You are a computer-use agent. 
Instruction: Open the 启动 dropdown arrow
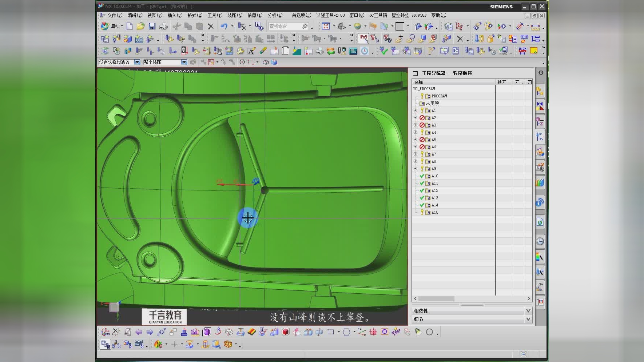coord(122,26)
